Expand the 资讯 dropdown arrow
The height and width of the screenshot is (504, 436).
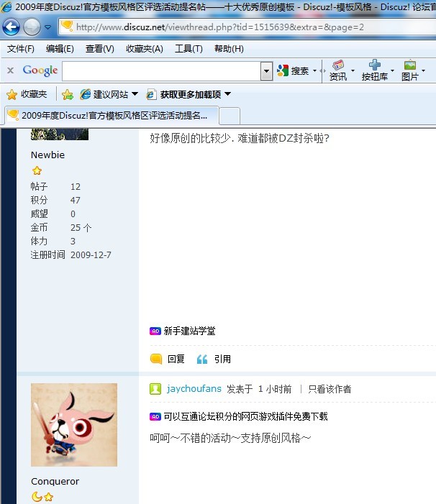[353, 70]
